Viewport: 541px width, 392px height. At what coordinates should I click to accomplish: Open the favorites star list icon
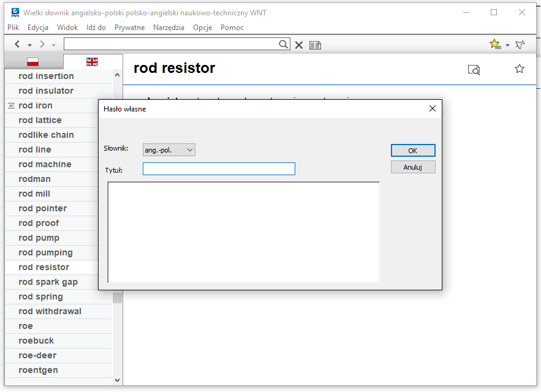click(495, 44)
